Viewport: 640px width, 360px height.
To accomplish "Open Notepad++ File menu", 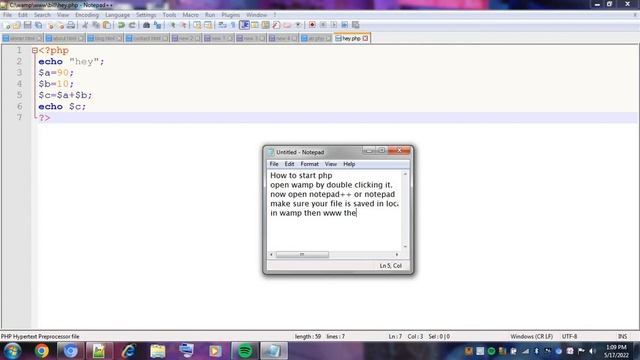I will click(7, 15).
